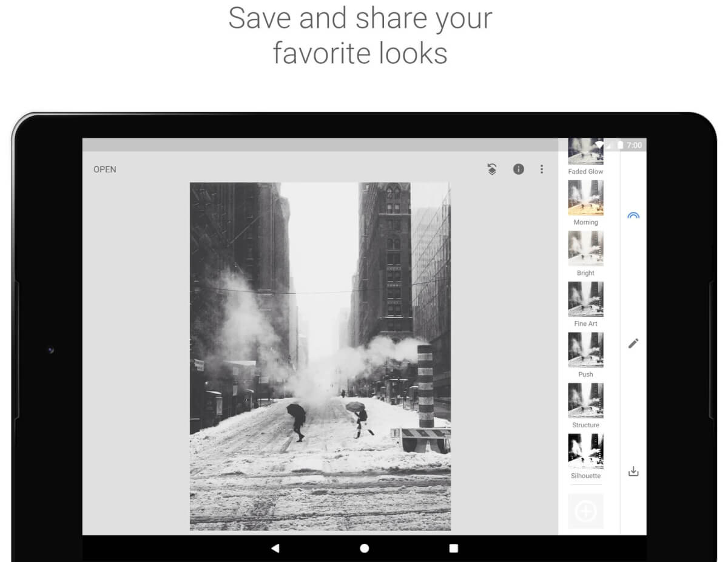The image size is (728, 562).
Task: Select the Looks rainbow icon
Action: [x=633, y=215]
